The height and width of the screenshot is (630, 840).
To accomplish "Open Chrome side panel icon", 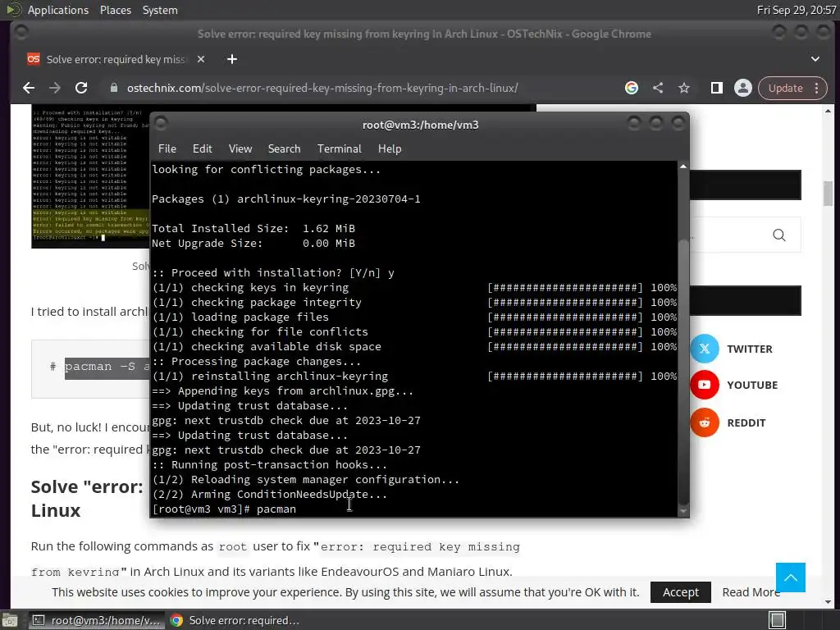I will tap(716, 88).
